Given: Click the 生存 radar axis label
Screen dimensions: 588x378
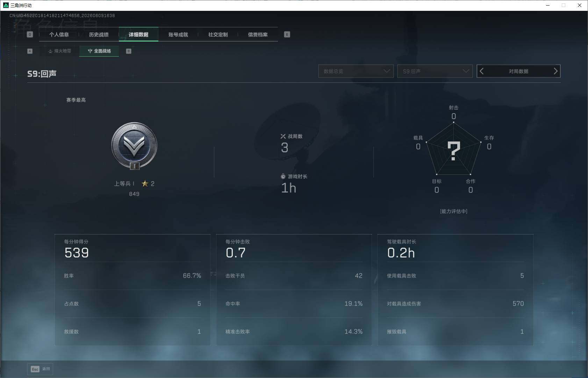Looking at the screenshot, I should [x=489, y=138].
